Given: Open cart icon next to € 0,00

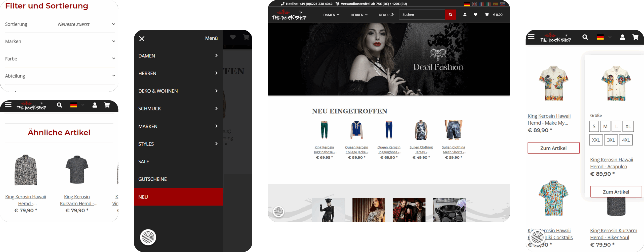Looking at the screenshot, I should tap(487, 15).
